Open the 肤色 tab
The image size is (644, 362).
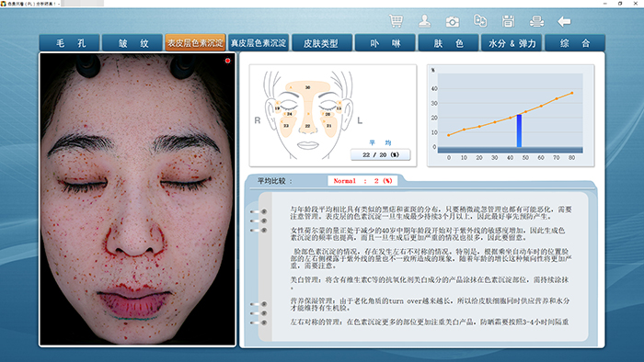pos(448,43)
